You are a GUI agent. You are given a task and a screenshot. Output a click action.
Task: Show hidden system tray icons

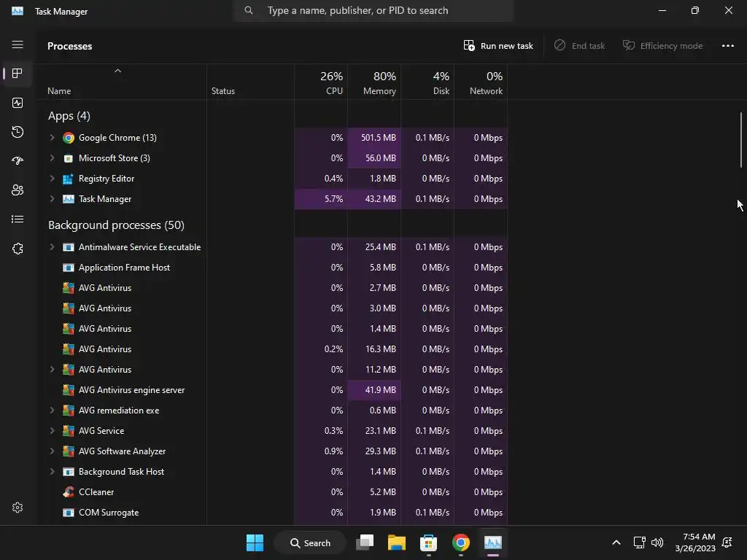(x=616, y=542)
